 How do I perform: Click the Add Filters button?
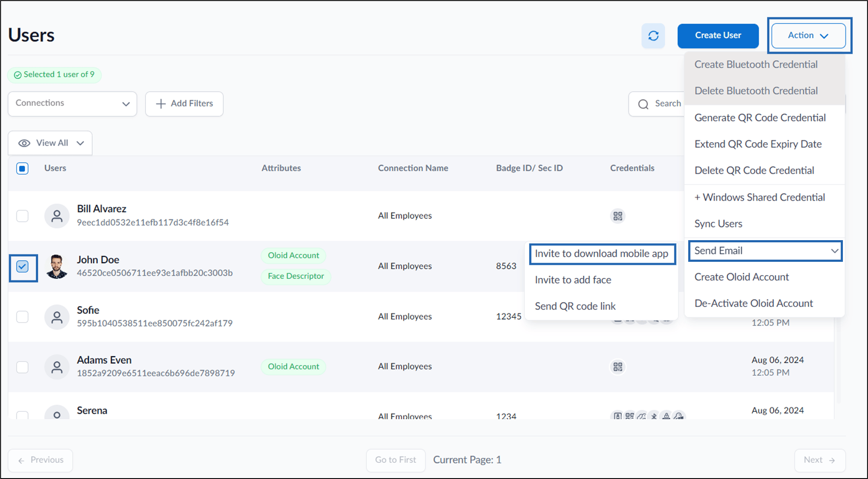[x=184, y=104]
